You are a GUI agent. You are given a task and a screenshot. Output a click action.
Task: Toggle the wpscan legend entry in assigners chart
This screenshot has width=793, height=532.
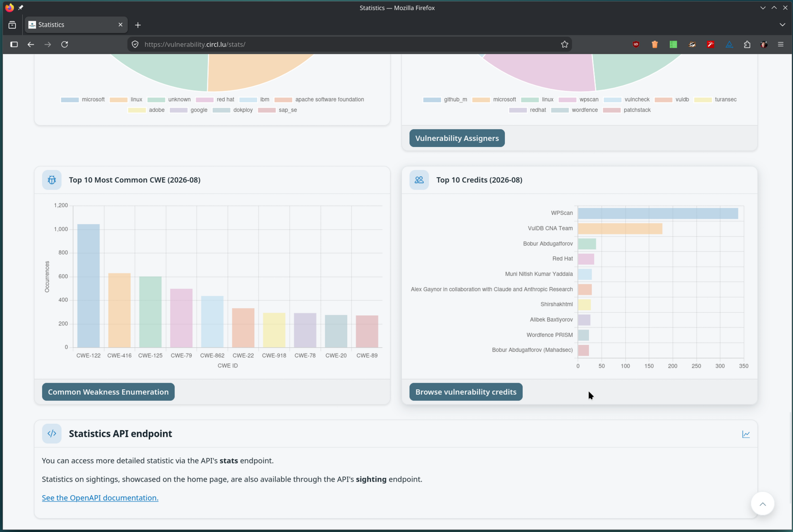click(x=578, y=99)
